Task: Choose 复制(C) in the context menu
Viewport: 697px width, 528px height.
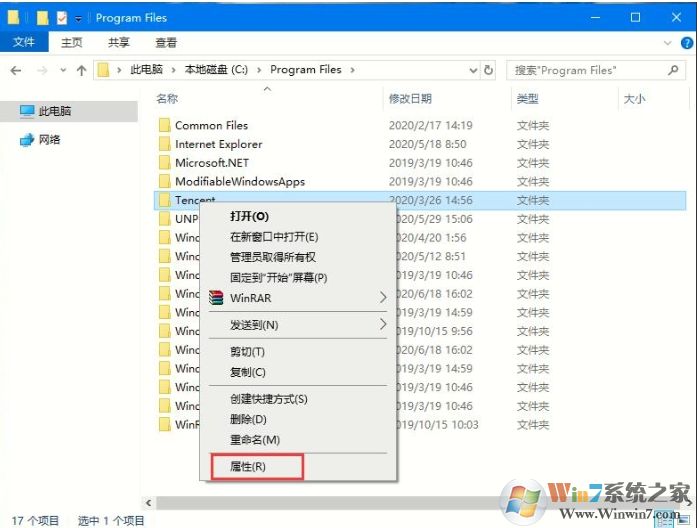Action: (x=298, y=372)
